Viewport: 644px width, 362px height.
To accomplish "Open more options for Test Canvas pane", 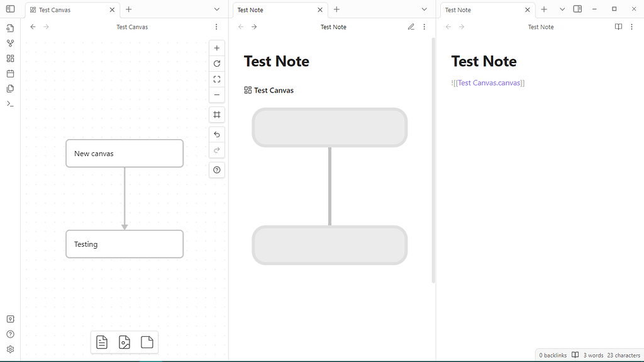I will coord(216,26).
